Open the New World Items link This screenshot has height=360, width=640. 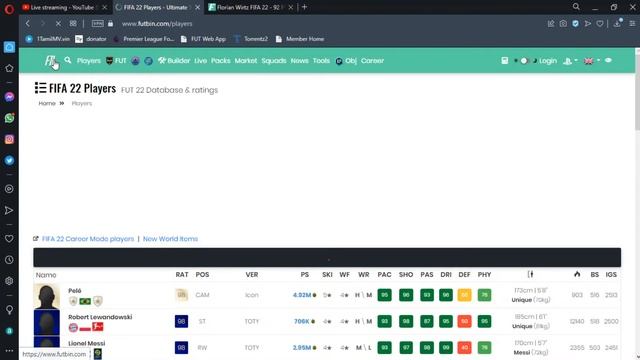pos(170,239)
